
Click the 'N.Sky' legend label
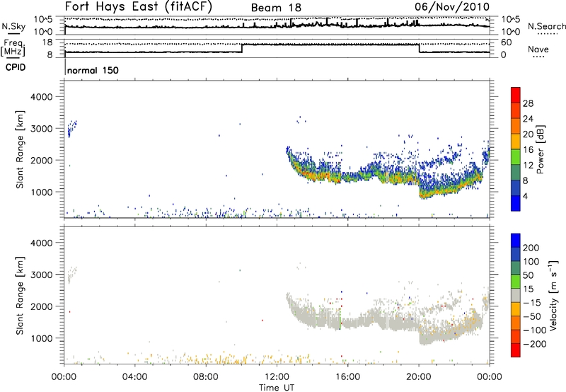(x=13, y=26)
